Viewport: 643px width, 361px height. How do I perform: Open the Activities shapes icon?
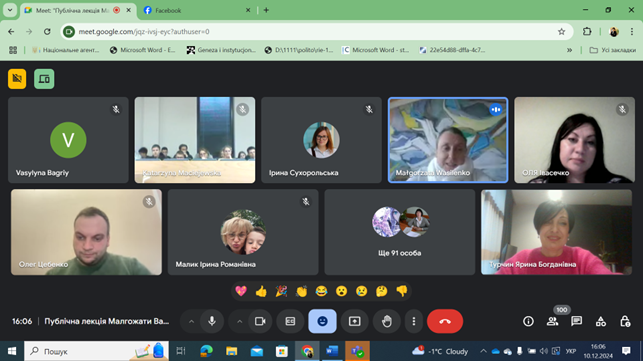point(601,321)
